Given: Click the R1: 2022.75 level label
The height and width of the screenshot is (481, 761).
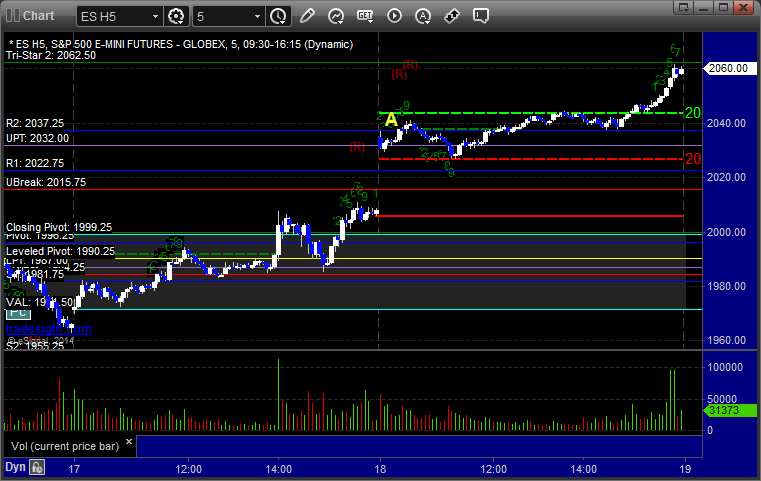Looking at the screenshot, I should point(35,164).
